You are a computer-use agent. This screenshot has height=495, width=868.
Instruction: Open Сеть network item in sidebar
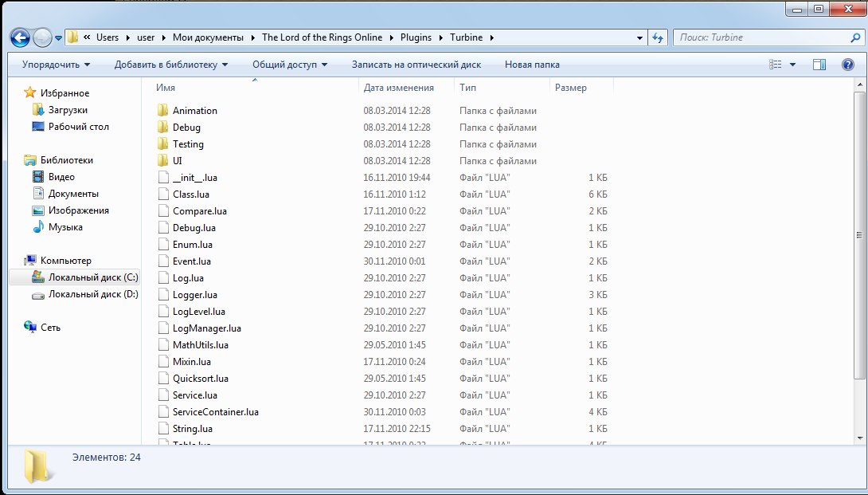point(50,328)
